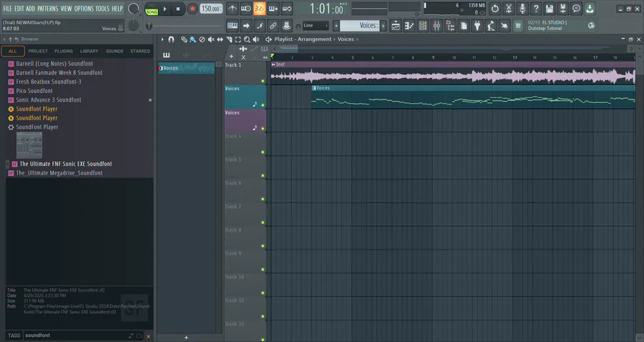Open the project files page icon
This screenshot has width=644, height=342.
[464, 26]
